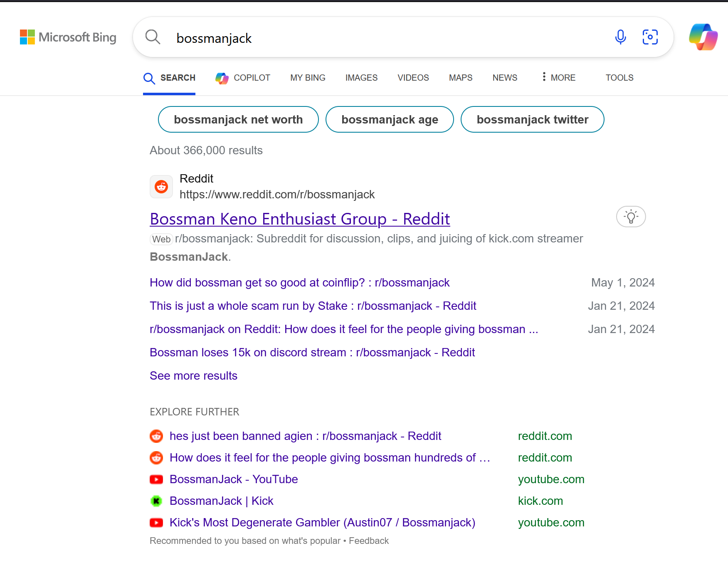Click 'See more results'
Image resolution: width=728 pixels, height=563 pixels.
tap(193, 376)
